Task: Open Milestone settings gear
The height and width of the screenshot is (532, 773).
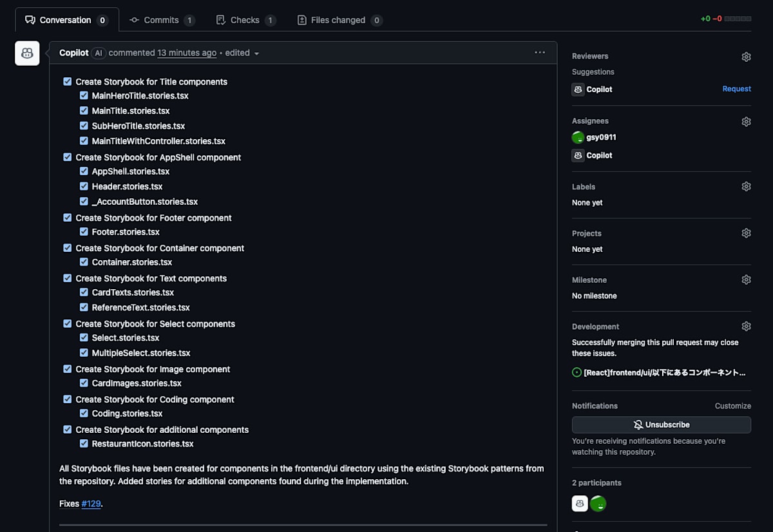Action: pyautogui.click(x=746, y=280)
